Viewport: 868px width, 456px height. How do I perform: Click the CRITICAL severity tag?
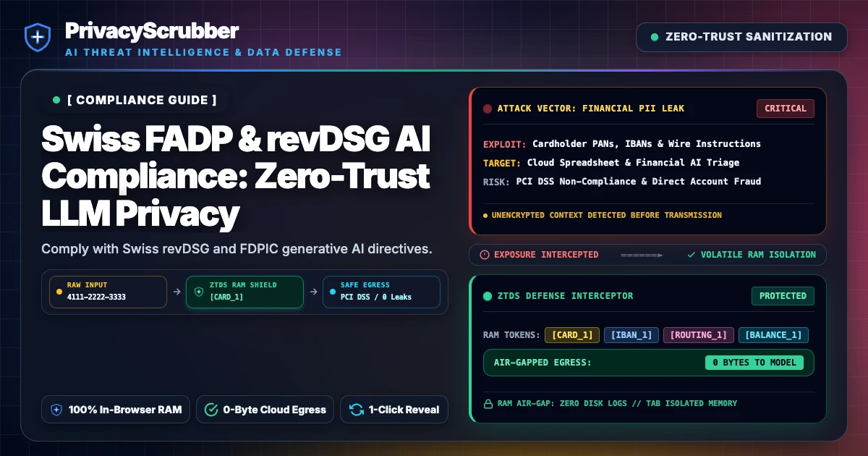(786, 109)
